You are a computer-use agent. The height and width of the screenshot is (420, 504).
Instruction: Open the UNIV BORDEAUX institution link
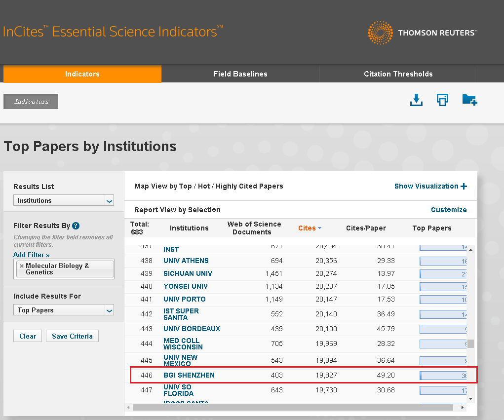(192, 329)
